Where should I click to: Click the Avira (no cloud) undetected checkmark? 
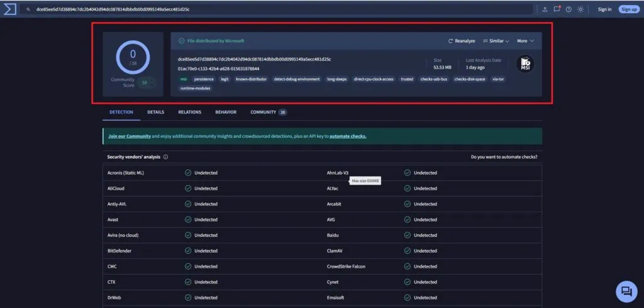(187, 235)
